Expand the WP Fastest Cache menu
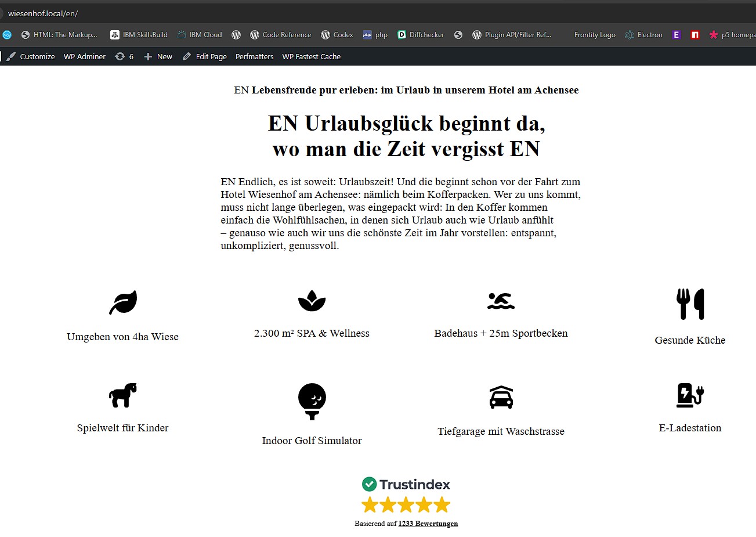 (311, 56)
